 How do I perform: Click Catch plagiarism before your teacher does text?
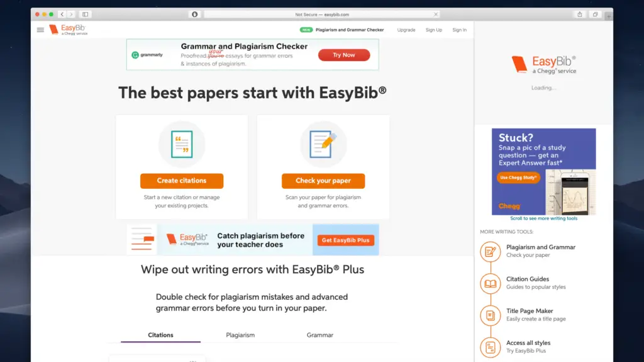[x=260, y=240]
